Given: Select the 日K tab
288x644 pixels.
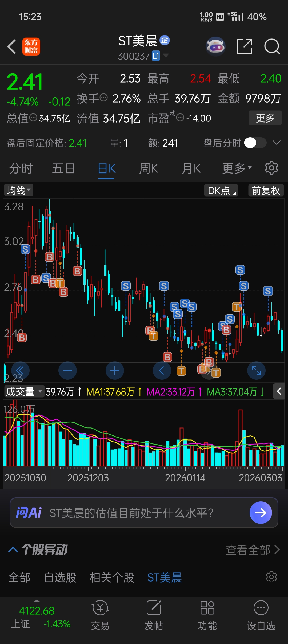Looking at the screenshot, I should [x=106, y=168].
